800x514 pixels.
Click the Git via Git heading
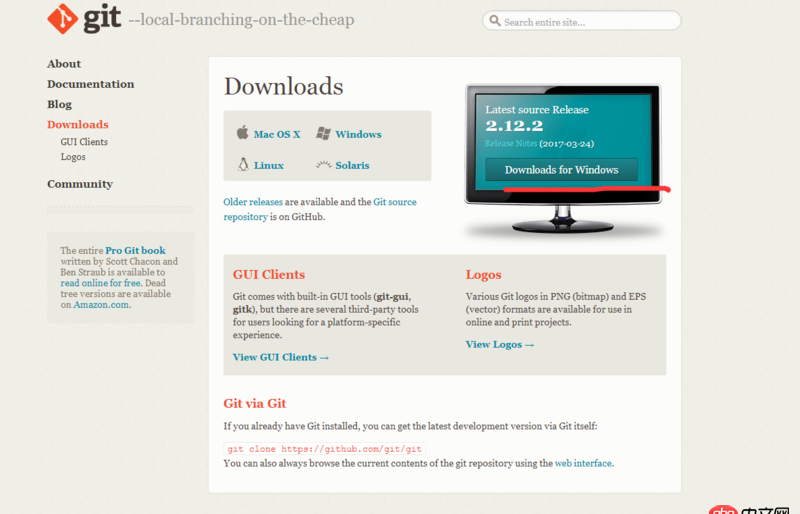(x=255, y=403)
